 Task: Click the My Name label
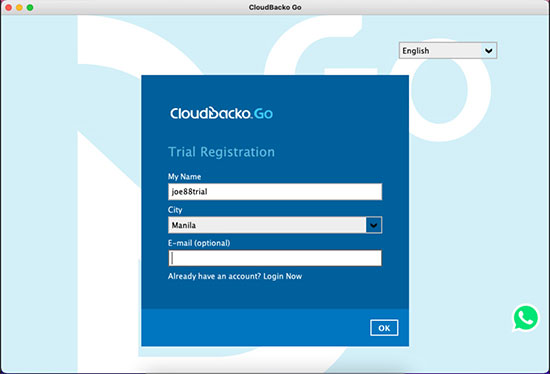[x=185, y=176]
